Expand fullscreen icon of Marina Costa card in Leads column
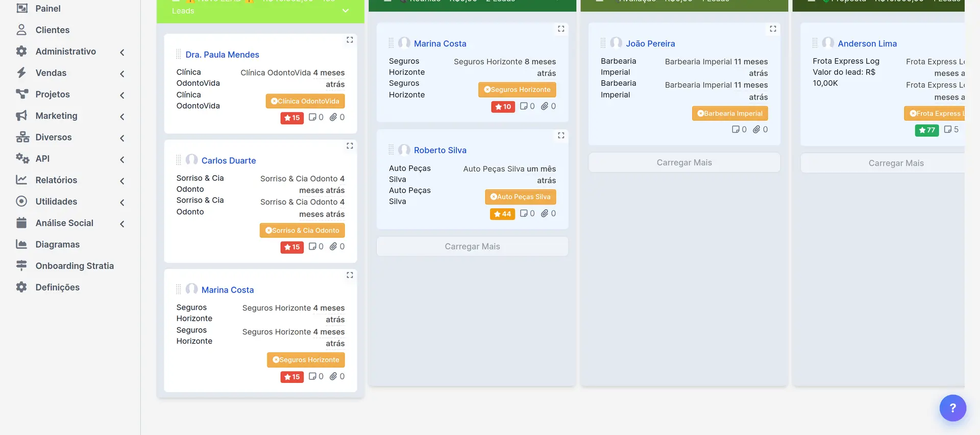Image resolution: width=980 pixels, height=435 pixels. [x=350, y=275]
